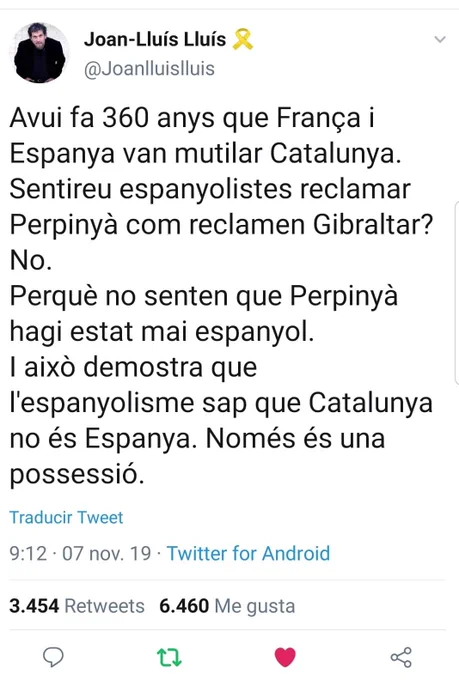Screen dimensions: 459x680
Task: Click the word possessió ending the tweet
Action: (x=77, y=474)
